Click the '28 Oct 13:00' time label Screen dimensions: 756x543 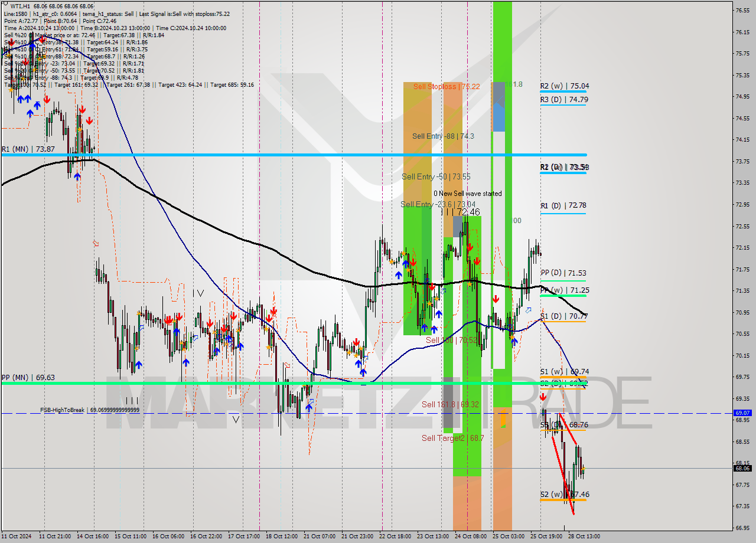tap(584, 537)
